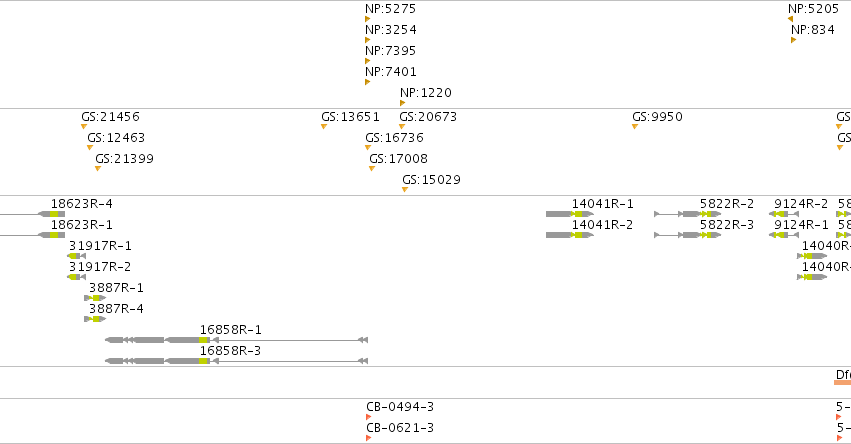The height and width of the screenshot is (444, 851).
Task: Click the NP:1220 label text
Action: click(426, 93)
